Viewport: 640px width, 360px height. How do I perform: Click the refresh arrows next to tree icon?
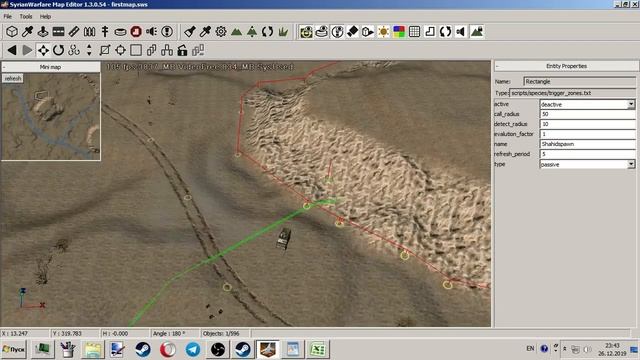[x=267, y=31]
